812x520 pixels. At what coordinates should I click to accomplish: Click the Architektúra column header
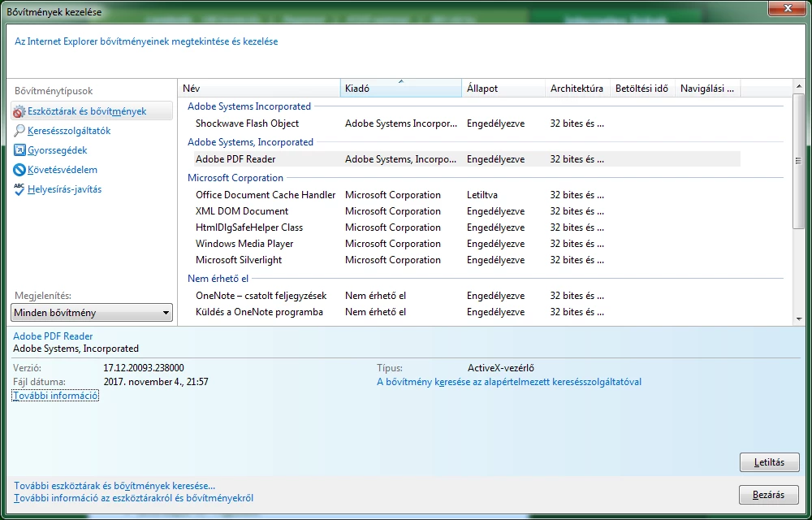(x=578, y=88)
